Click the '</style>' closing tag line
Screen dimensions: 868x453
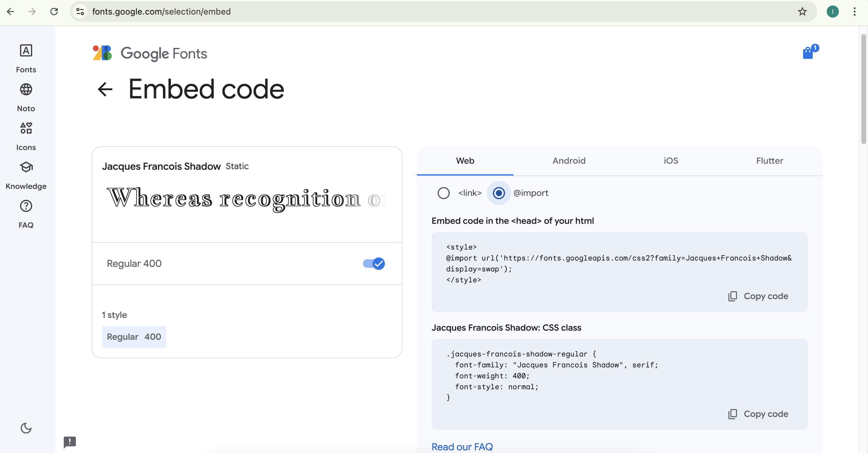(x=464, y=280)
